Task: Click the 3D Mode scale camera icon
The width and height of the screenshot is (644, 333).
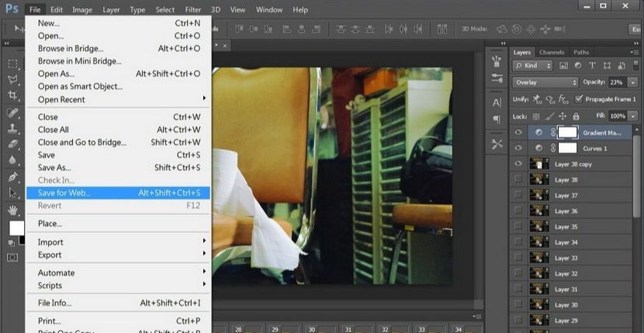Action: point(559,29)
